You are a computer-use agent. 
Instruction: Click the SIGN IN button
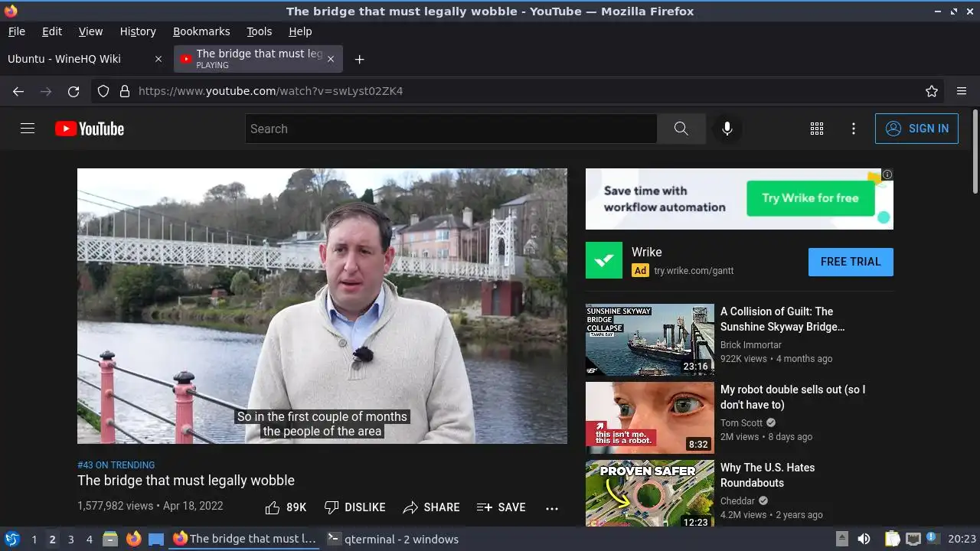916,129
